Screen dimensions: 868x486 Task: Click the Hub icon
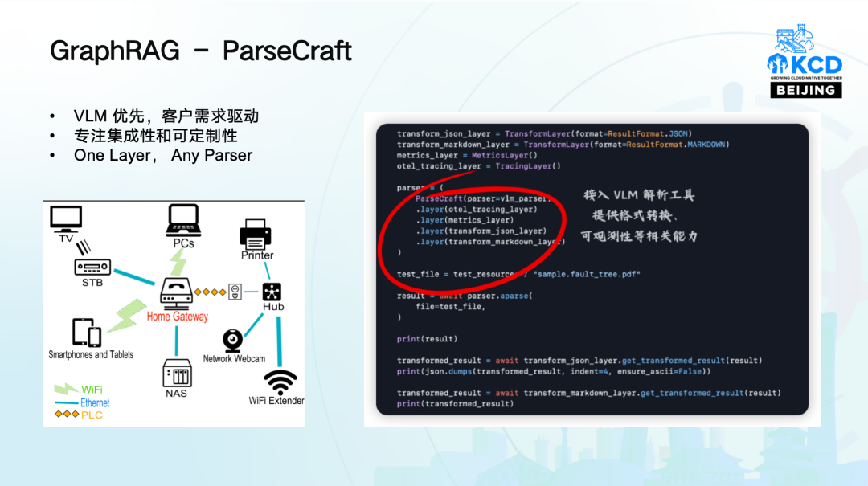272,292
